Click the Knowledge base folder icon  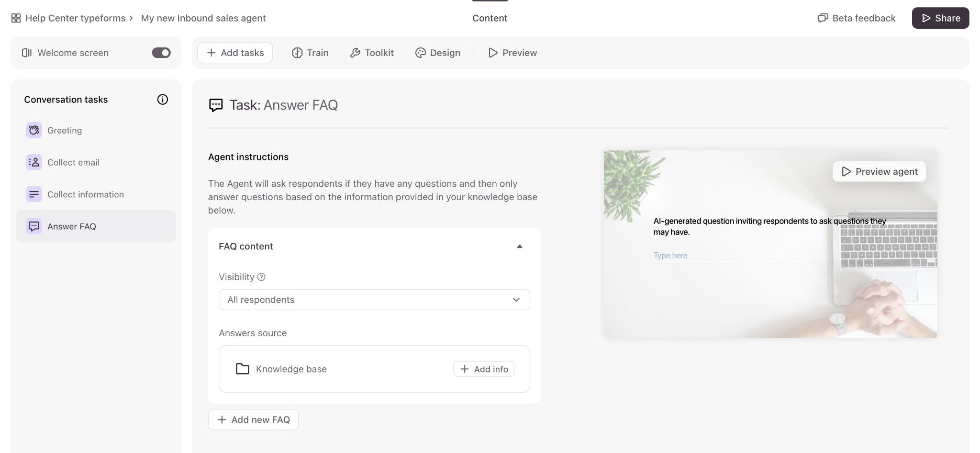243,369
